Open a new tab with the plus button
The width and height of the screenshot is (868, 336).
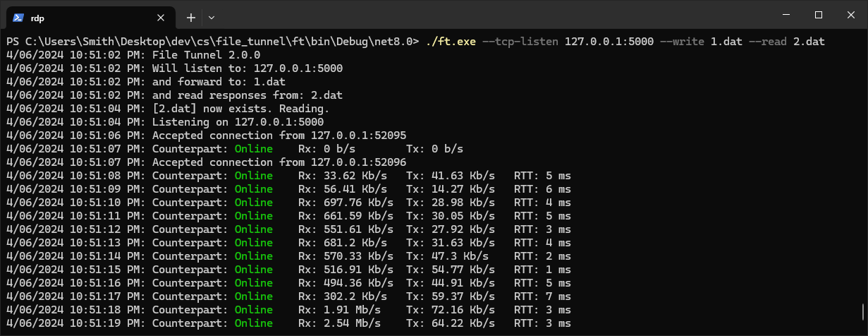click(191, 17)
